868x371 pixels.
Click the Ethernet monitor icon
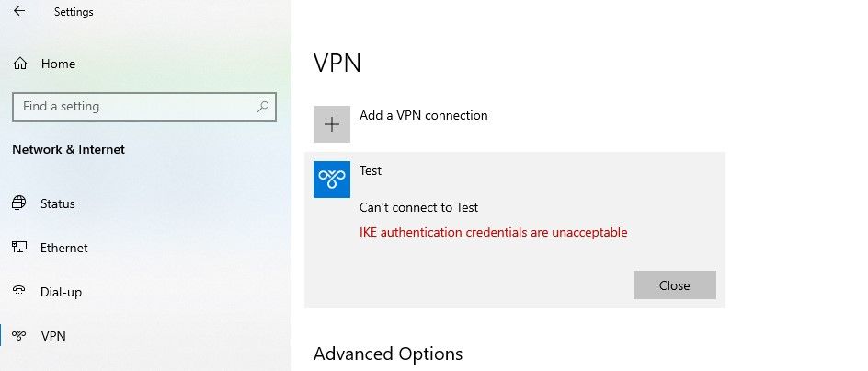tap(19, 248)
